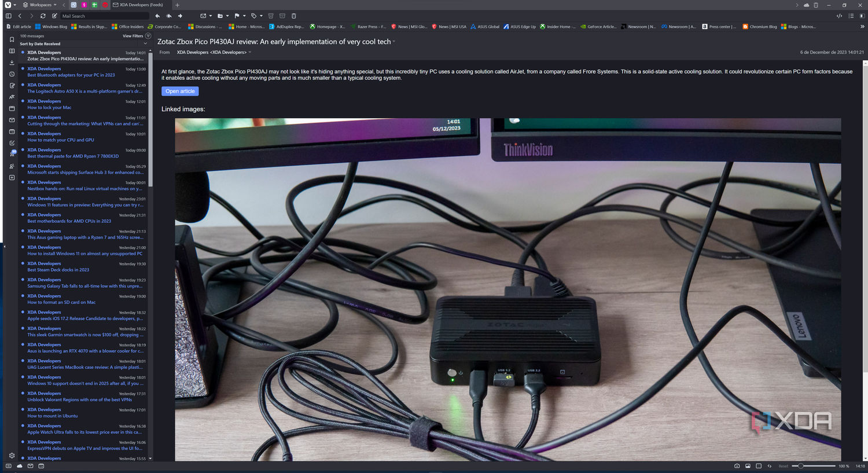Switch to the pinned pink tab
868x473 pixels.
coord(84,5)
